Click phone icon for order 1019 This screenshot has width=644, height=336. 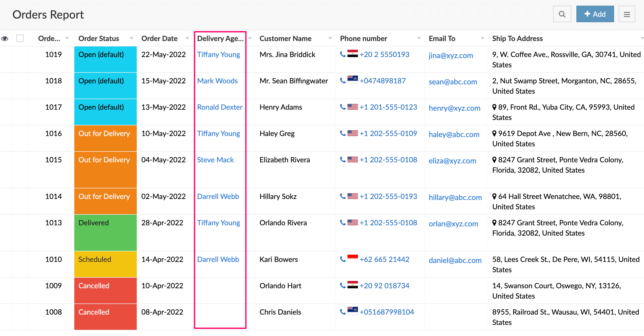(x=343, y=54)
